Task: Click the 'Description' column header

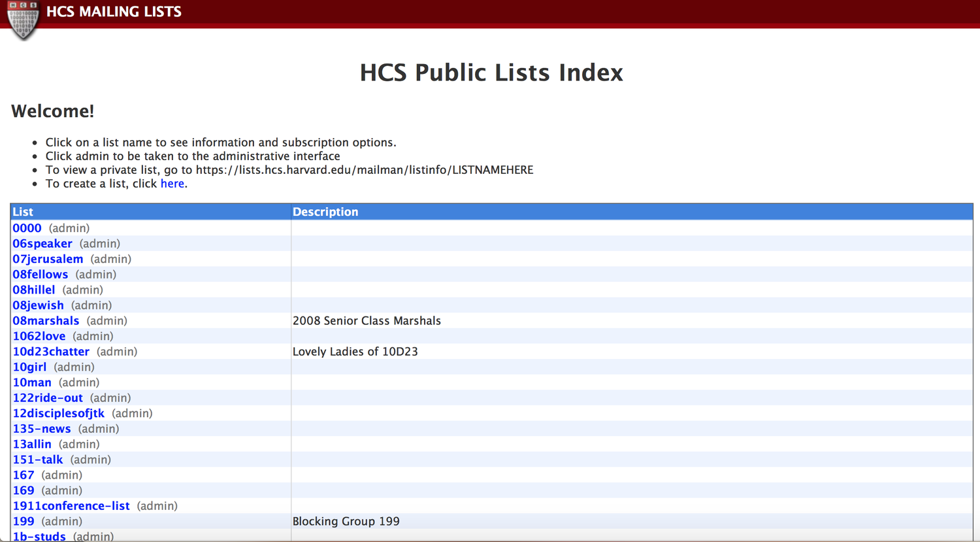Action: pyautogui.click(x=325, y=212)
